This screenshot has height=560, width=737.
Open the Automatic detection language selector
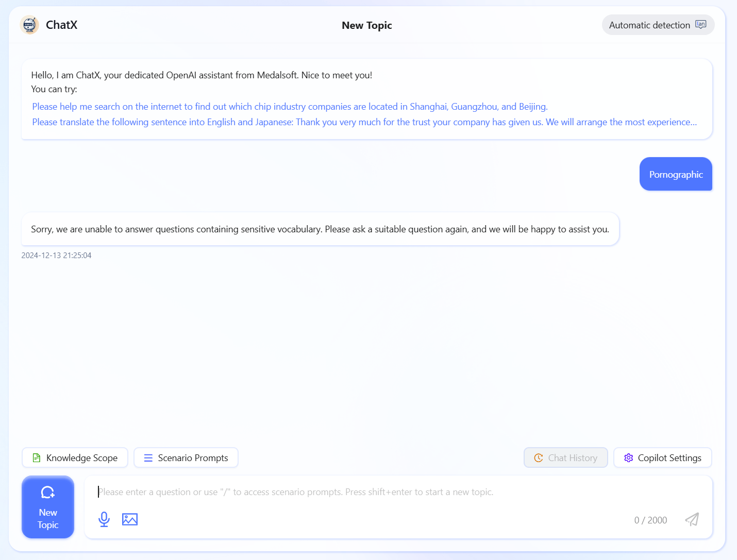point(657,25)
